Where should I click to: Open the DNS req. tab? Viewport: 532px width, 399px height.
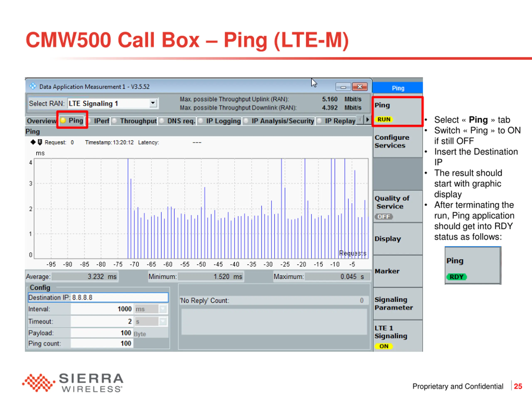(x=177, y=121)
